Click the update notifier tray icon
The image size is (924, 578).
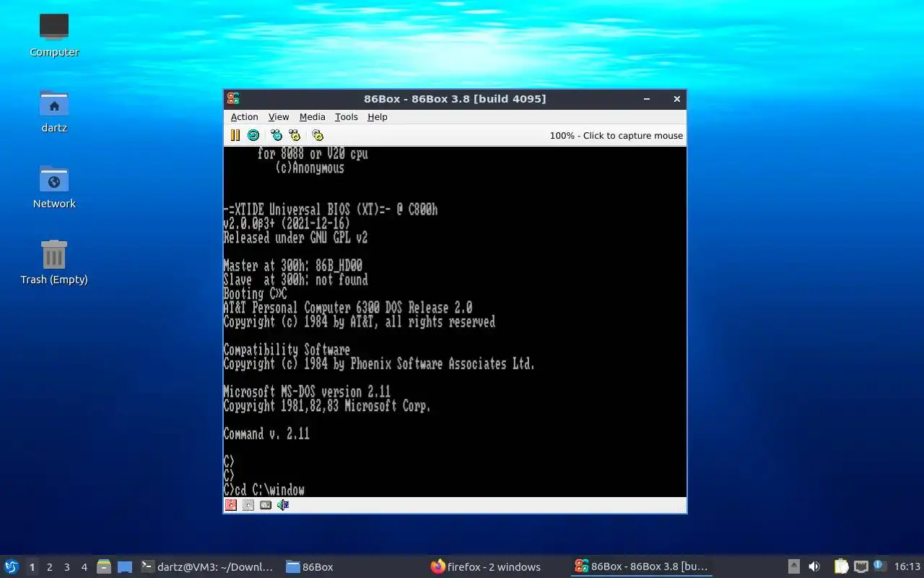[x=879, y=566]
